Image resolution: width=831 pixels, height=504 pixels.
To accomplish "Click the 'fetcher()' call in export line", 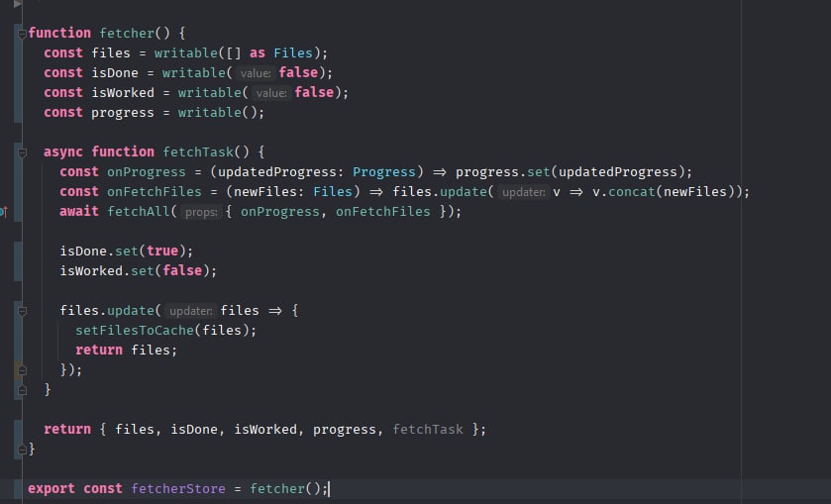I will [x=285, y=488].
